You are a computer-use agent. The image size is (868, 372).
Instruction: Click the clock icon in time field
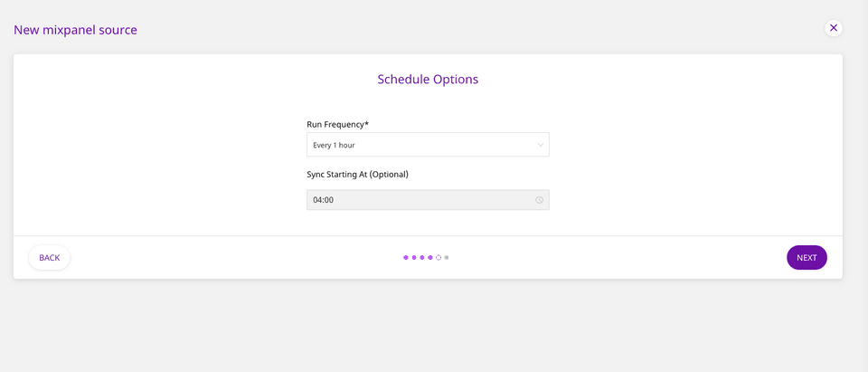tap(539, 200)
